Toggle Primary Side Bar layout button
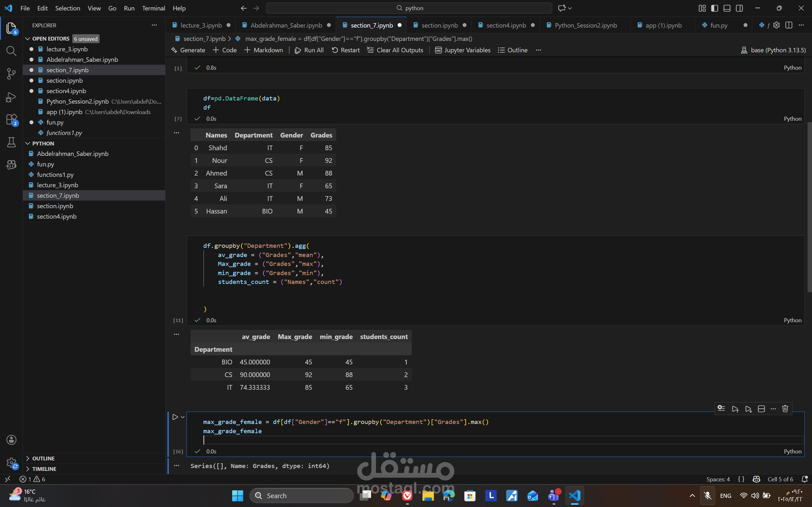812x507 pixels. pos(714,8)
